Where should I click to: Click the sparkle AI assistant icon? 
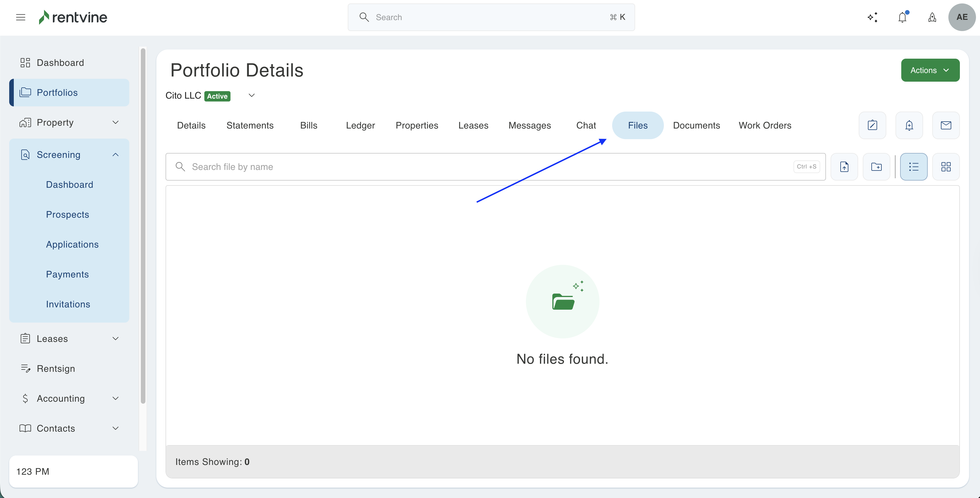click(x=872, y=17)
